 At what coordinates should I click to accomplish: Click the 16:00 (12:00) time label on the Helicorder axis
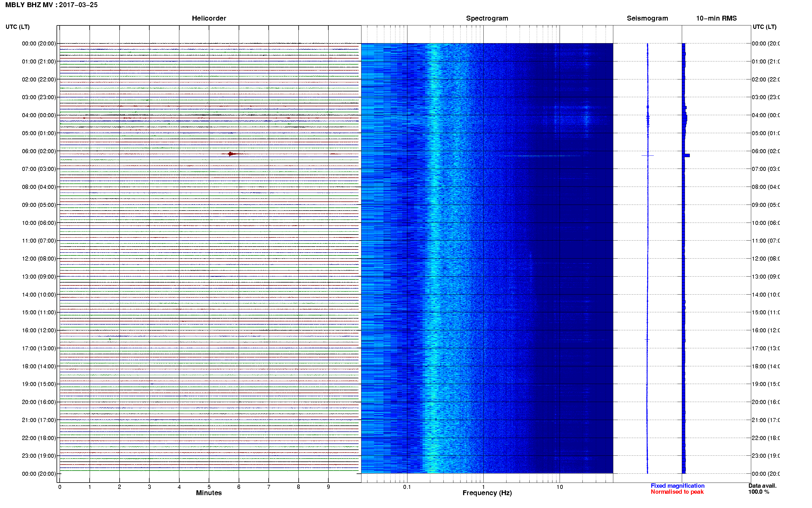coord(39,331)
